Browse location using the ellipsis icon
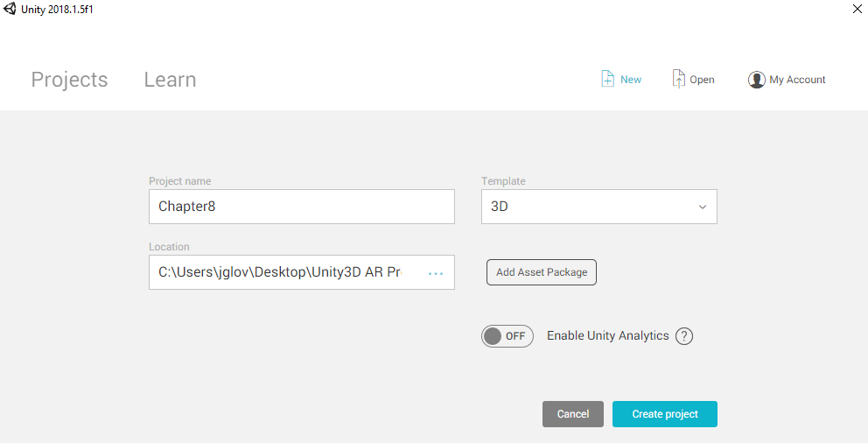The height and width of the screenshot is (443, 868). point(436,273)
